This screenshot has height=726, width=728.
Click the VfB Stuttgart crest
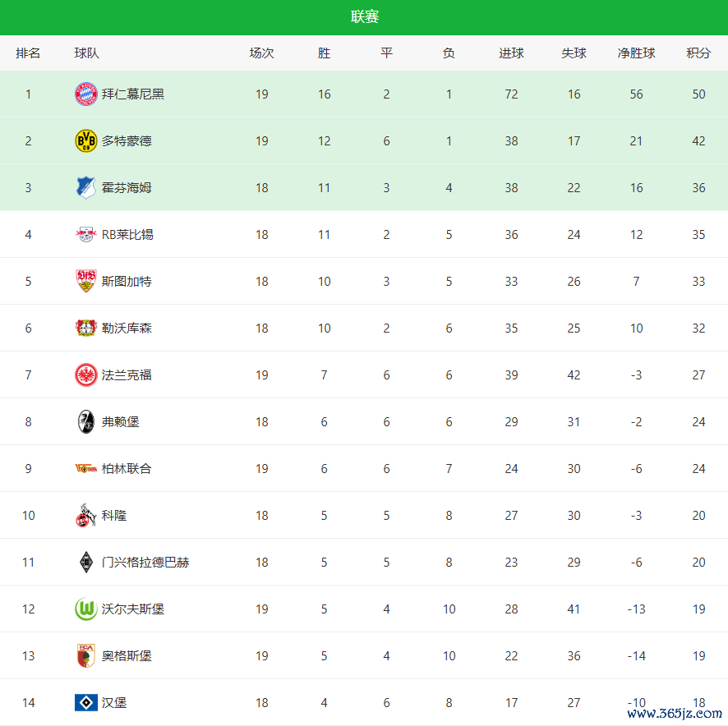pos(85,282)
